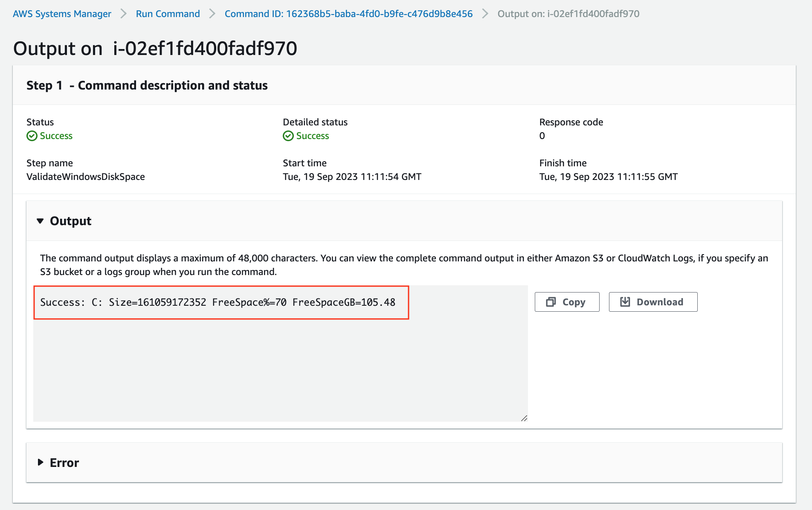Click the expand arrow next to Error
The width and height of the screenshot is (812, 510).
(x=41, y=462)
